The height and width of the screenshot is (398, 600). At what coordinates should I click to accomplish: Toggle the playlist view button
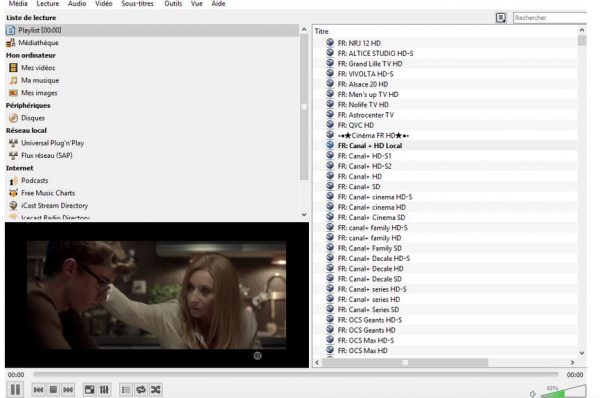tap(126, 390)
